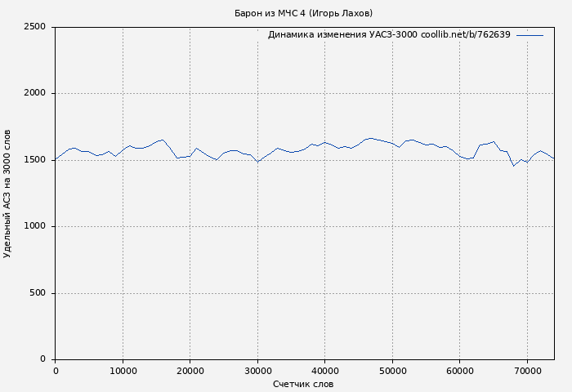Click the x-axis label 'Счетчик слов'
Viewport: 572px width, 392px height.
point(303,384)
